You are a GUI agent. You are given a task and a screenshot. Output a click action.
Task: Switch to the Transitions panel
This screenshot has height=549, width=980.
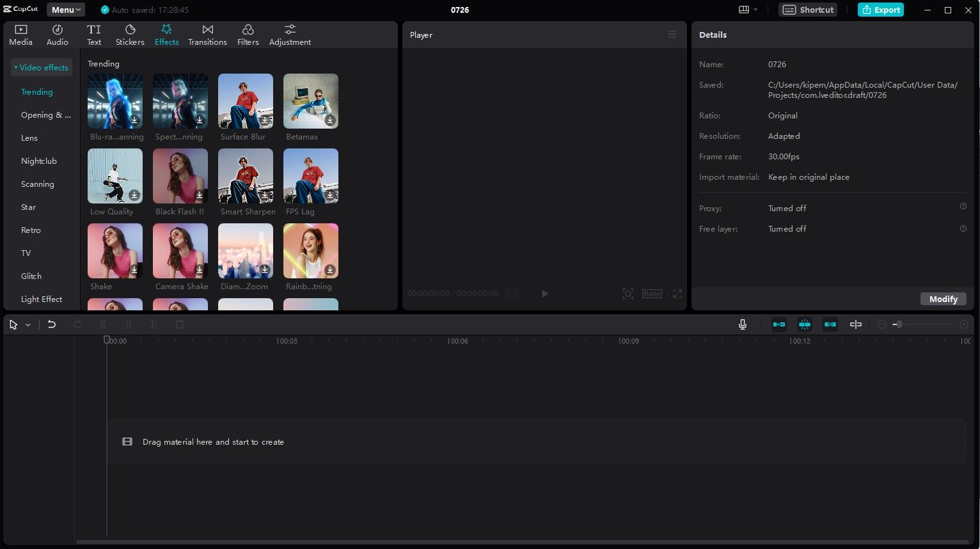(x=207, y=34)
